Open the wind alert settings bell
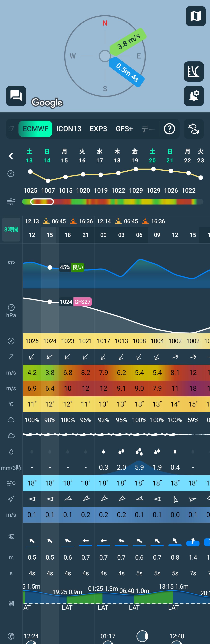Screen dimensions: 210x644 193,96
